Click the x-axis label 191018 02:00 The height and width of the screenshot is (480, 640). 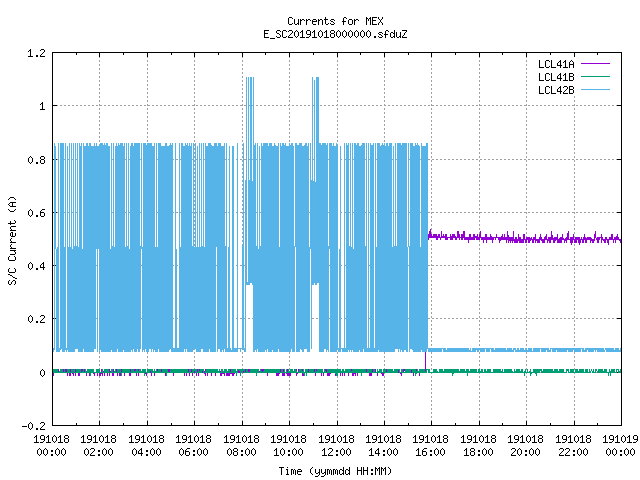(x=98, y=446)
